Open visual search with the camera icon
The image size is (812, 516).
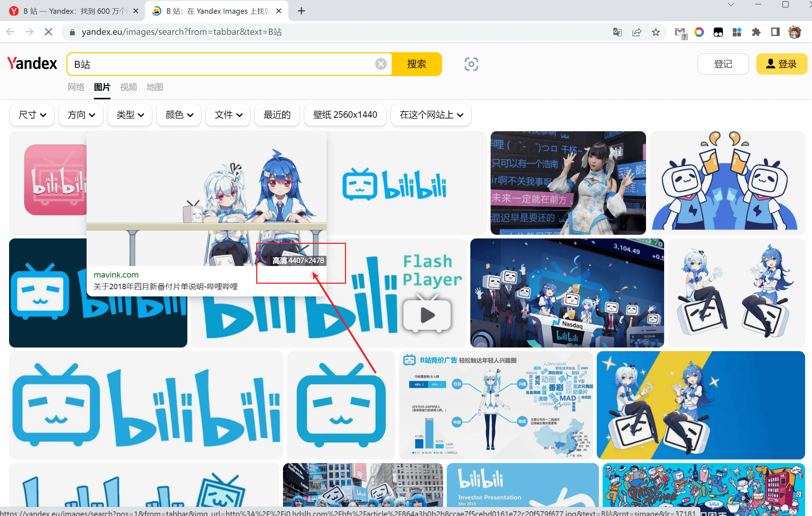tap(471, 64)
